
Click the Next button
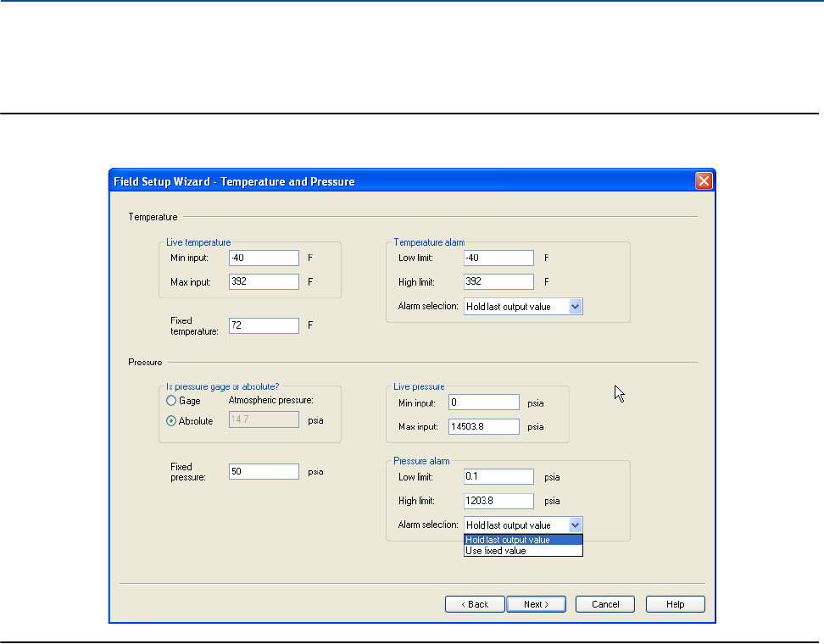pos(537,604)
